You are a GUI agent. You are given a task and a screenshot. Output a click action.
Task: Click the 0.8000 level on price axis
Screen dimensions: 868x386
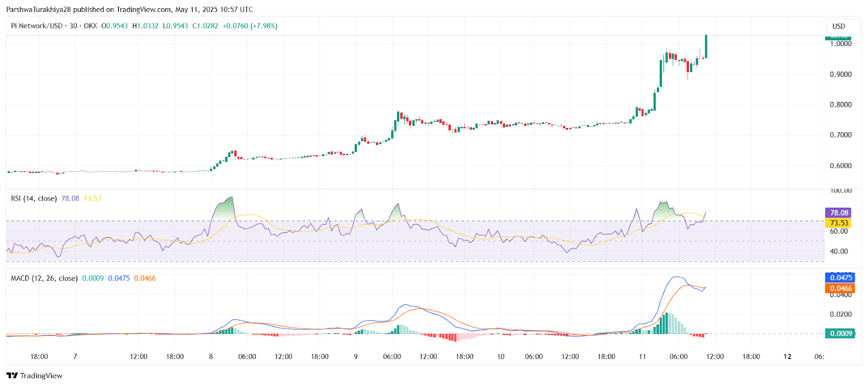coord(840,105)
